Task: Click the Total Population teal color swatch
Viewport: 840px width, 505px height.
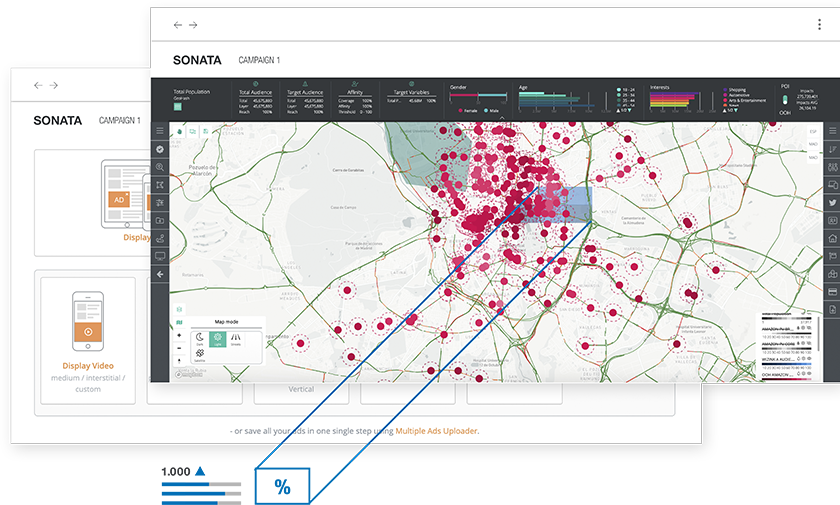Action: click(177, 107)
